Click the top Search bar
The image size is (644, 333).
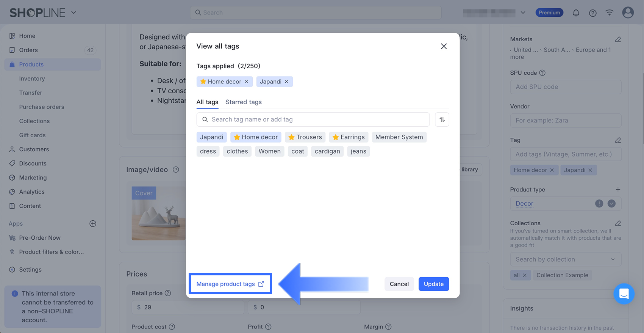click(x=316, y=13)
